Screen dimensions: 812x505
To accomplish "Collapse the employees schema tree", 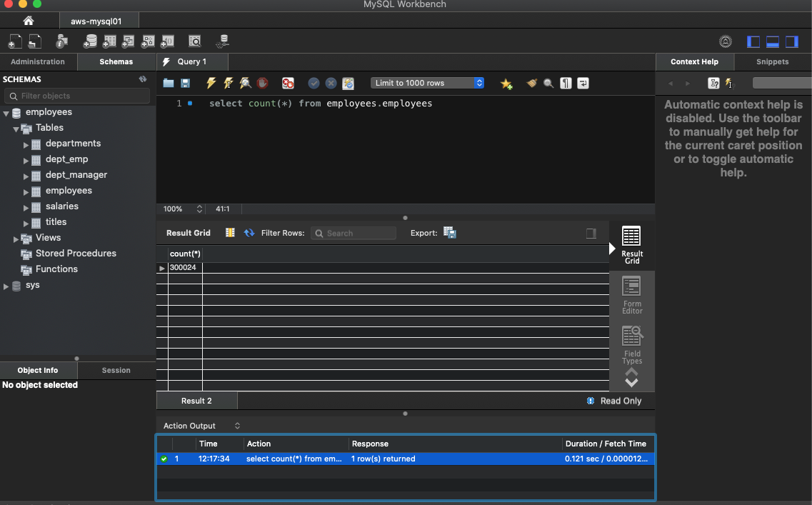I will point(6,113).
